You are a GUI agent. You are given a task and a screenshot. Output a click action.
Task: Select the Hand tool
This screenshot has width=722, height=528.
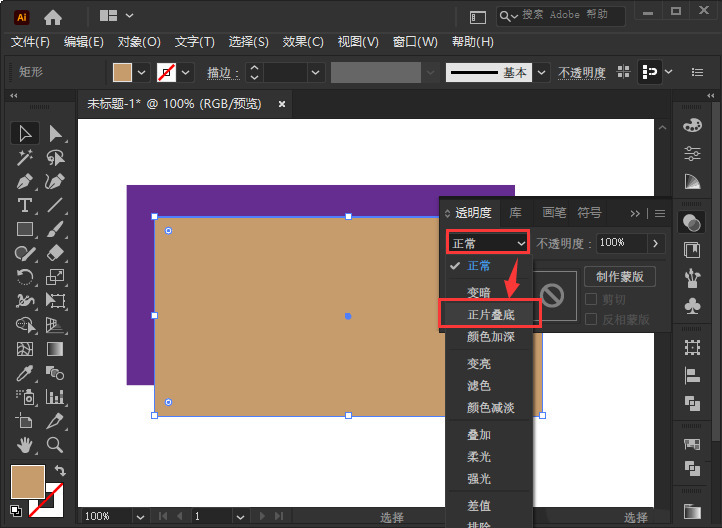[25, 445]
